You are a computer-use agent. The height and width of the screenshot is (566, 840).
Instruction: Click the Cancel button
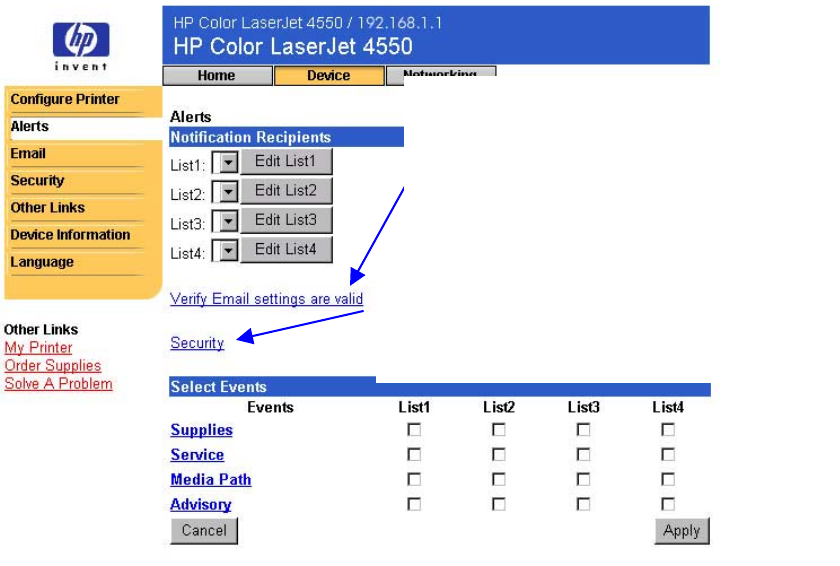204,531
